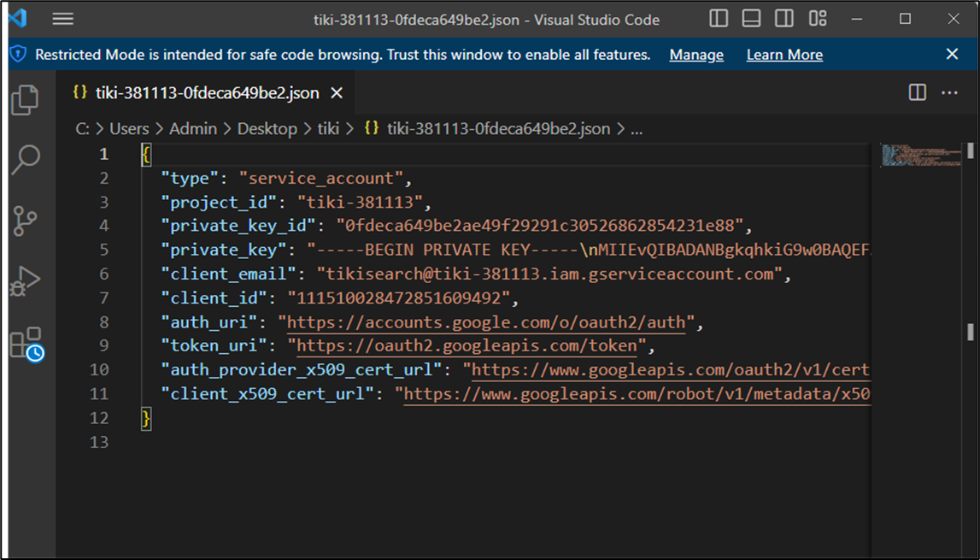This screenshot has height=560, width=980.
Task: Expand the 'Desktop' breadcrumb segment
Action: click(x=267, y=128)
